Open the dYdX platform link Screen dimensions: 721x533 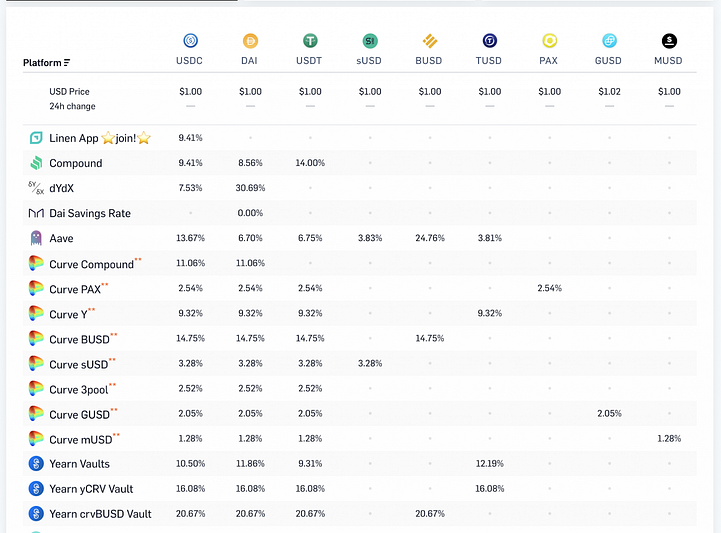[x=62, y=188]
